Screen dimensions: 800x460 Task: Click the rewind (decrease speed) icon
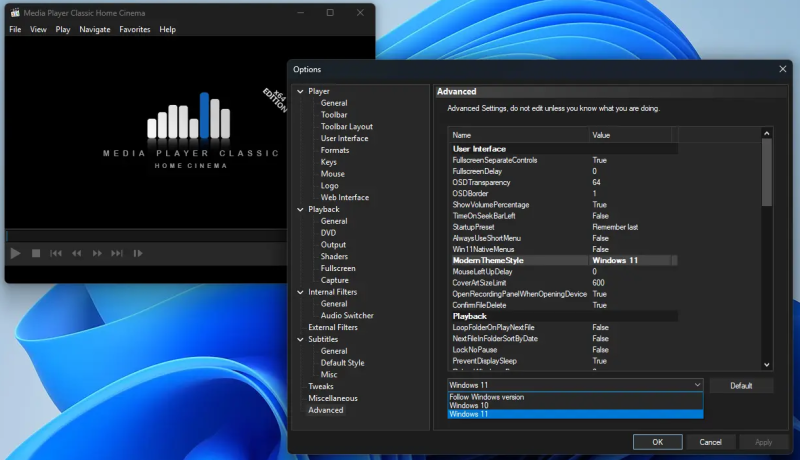(x=77, y=253)
